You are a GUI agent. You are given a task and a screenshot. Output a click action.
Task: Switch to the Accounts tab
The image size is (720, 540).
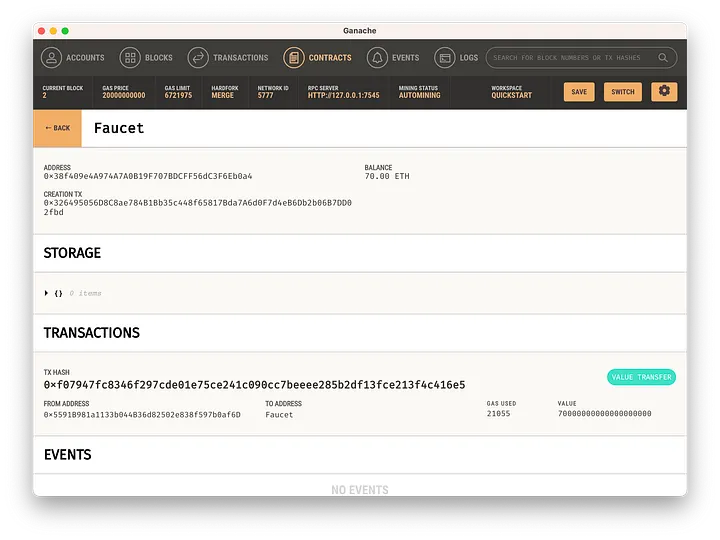click(x=85, y=58)
